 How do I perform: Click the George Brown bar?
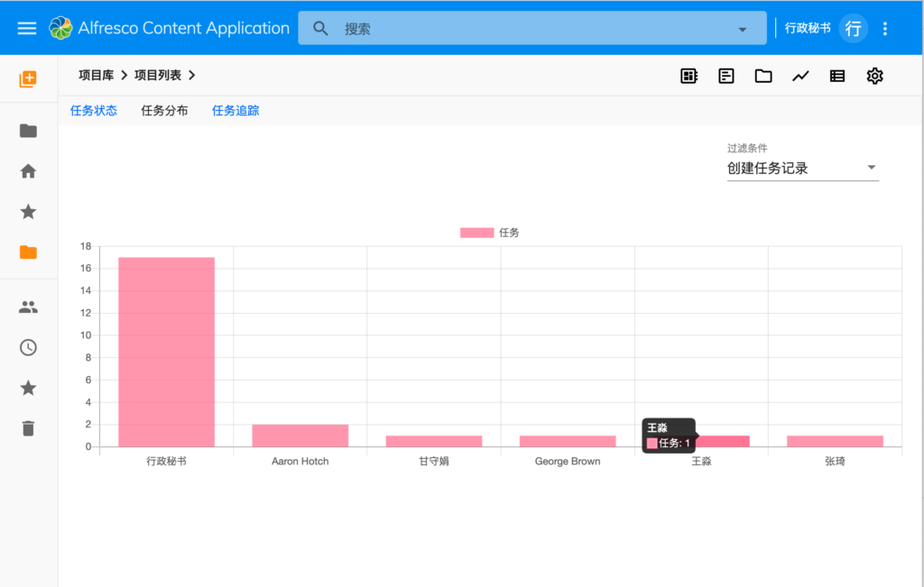click(568, 442)
